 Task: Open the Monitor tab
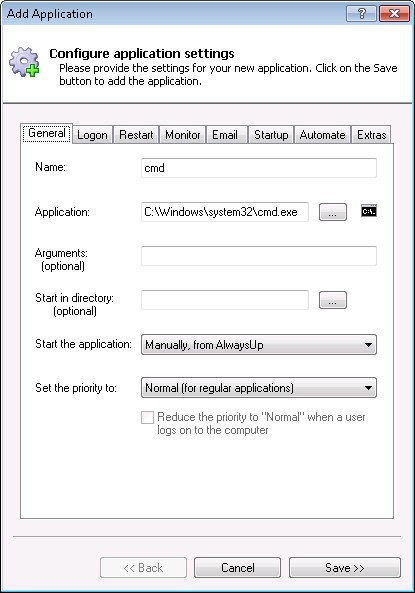point(183,135)
